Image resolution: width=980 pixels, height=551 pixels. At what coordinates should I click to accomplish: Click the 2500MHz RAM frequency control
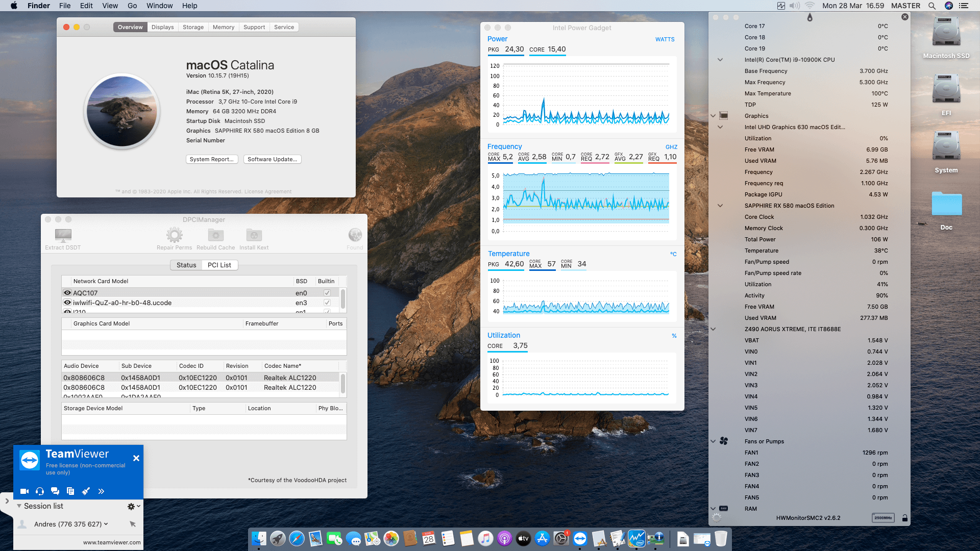[x=883, y=517]
